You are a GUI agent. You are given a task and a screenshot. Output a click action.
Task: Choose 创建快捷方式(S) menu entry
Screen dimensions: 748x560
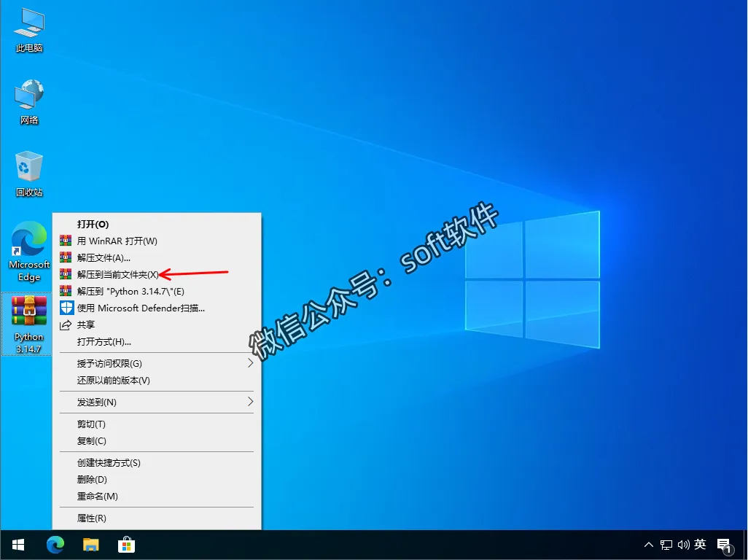157,463
